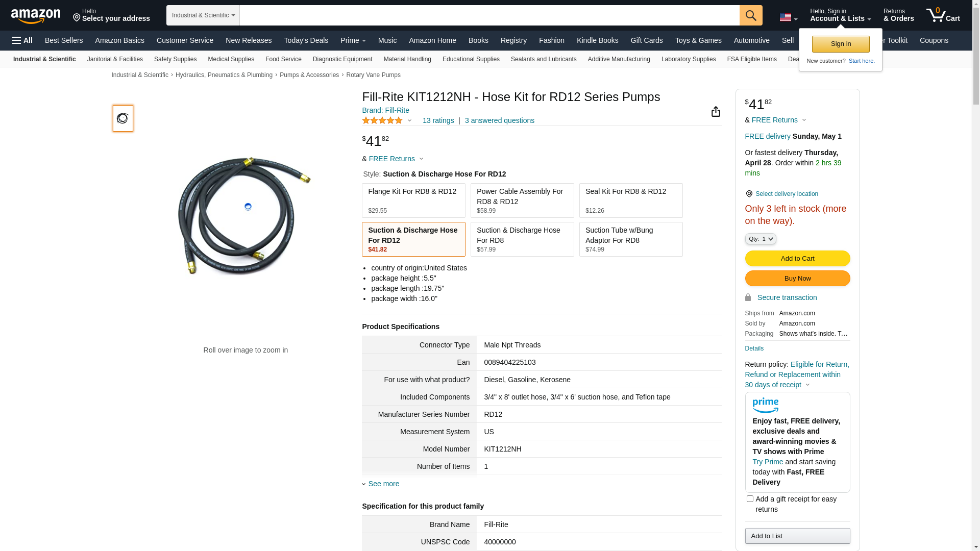Click into the search input field
The width and height of the screenshot is (980, 551).
(x=489, y=15)
